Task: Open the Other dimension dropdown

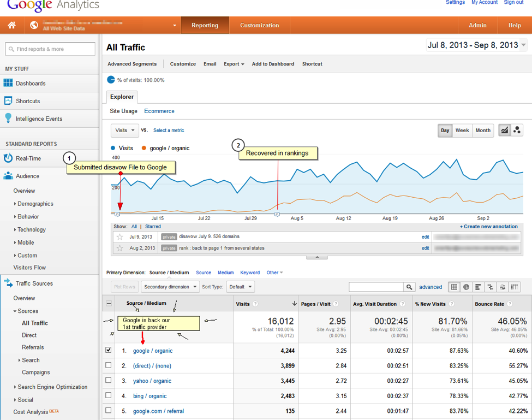Action: 274,273
